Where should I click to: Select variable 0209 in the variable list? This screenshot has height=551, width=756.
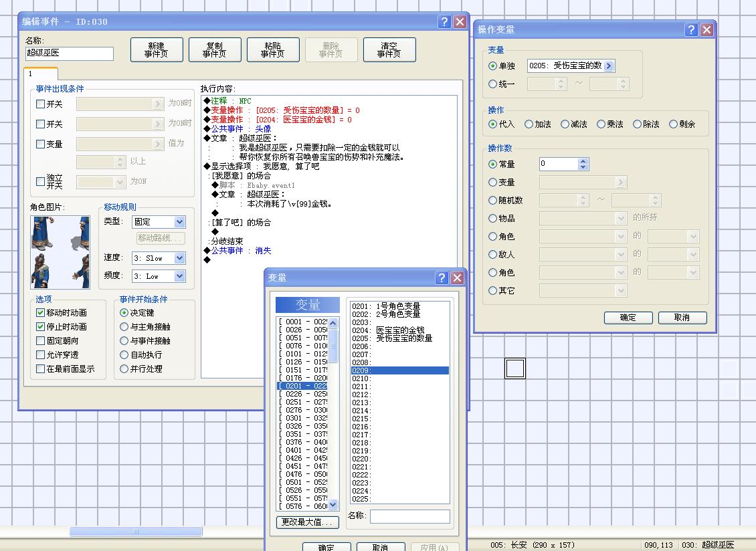399,370
